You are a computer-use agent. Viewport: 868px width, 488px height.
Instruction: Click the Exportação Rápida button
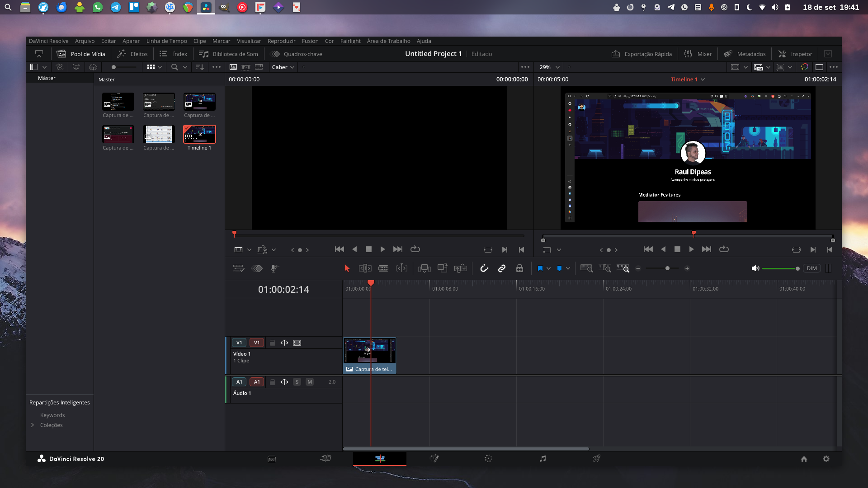pyautogui.click(x=641, y=54)
